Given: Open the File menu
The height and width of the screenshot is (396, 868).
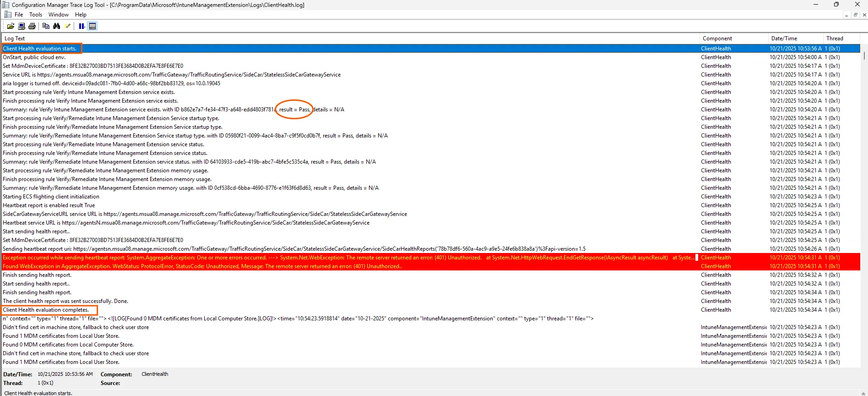Looking at the screenshot, I should (19, 15).
